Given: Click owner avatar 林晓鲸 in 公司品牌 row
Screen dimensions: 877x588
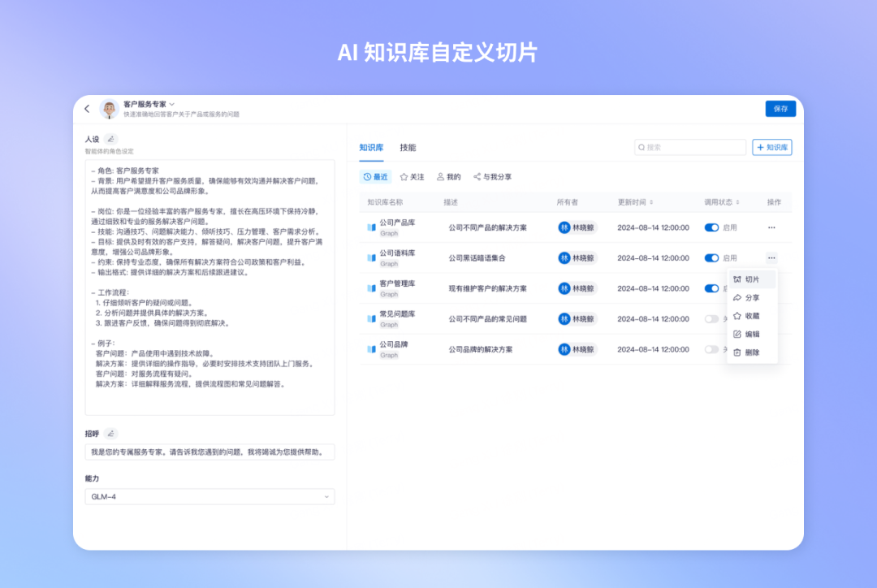Looking at the screenshot, I should point(564,350).
